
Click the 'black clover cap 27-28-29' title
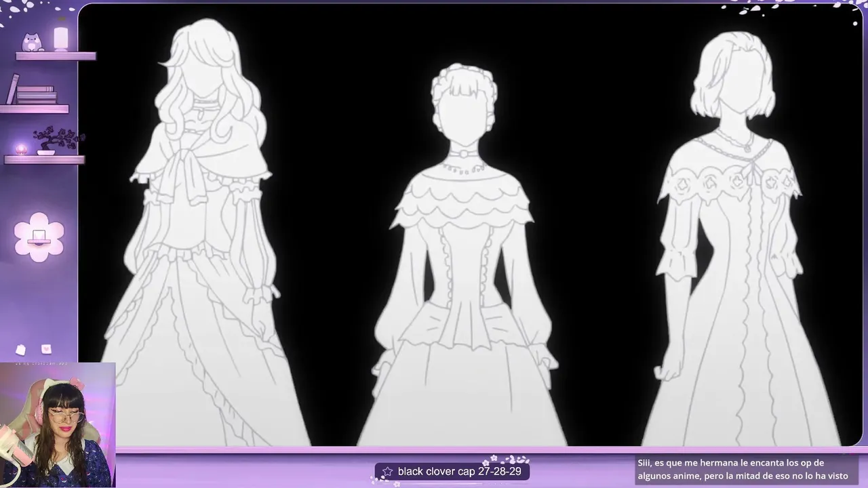459,471
